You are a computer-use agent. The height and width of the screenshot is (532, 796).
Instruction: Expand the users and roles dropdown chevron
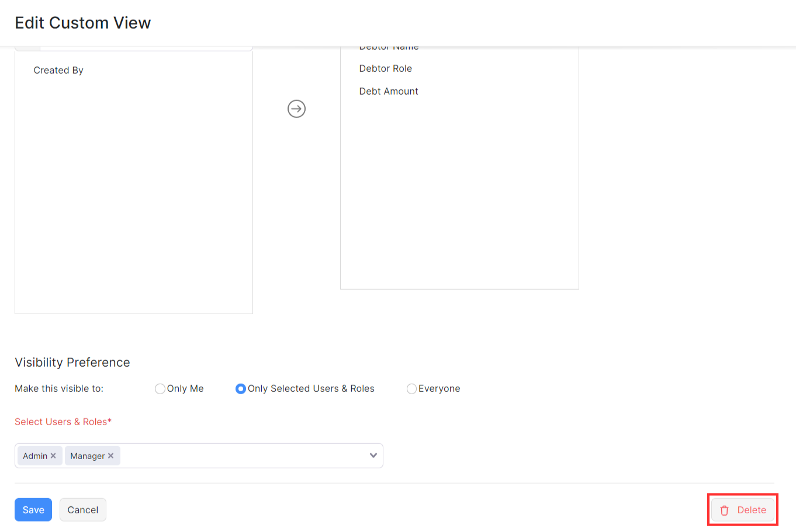click(373, 455)
